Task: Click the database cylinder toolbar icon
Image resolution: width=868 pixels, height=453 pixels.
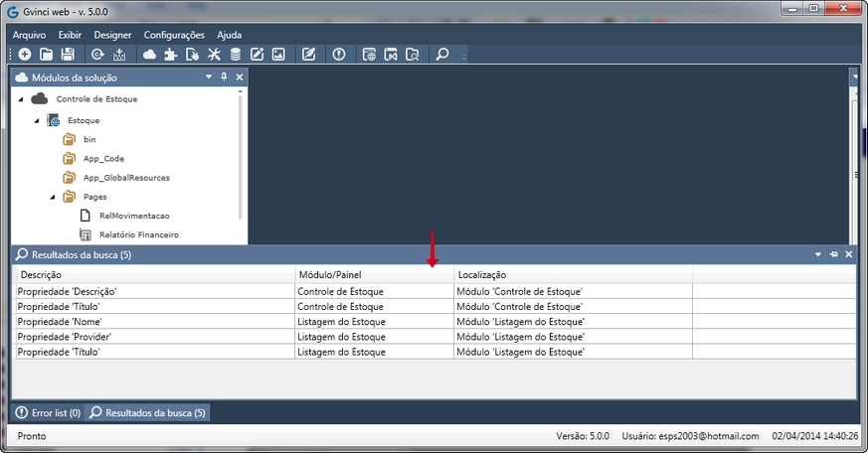Action: pyautogui.click(x=236, y=55)
